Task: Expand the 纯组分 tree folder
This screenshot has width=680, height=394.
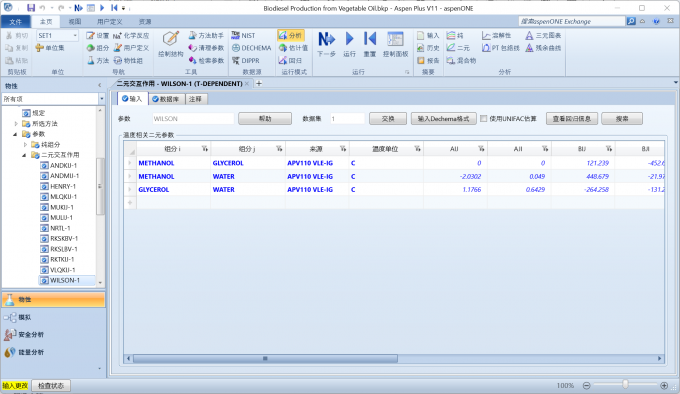Action: tap(25, 144)
